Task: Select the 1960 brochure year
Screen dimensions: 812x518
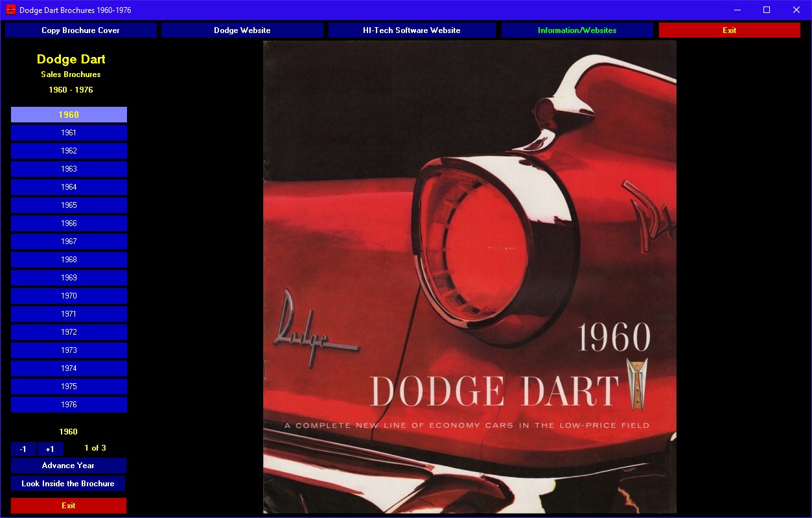Action: pos(69,115)
